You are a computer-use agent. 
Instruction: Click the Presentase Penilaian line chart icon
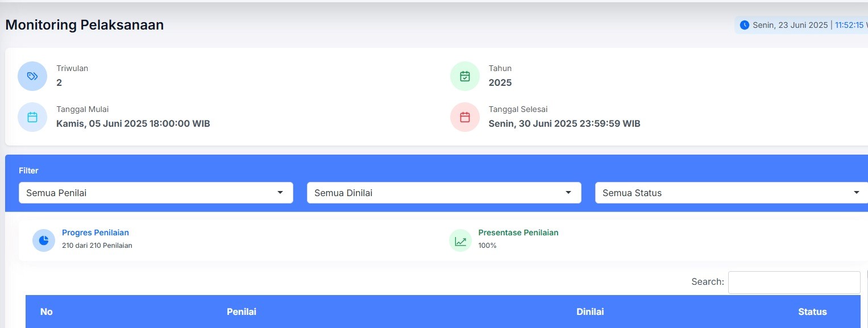click(460, 240)
